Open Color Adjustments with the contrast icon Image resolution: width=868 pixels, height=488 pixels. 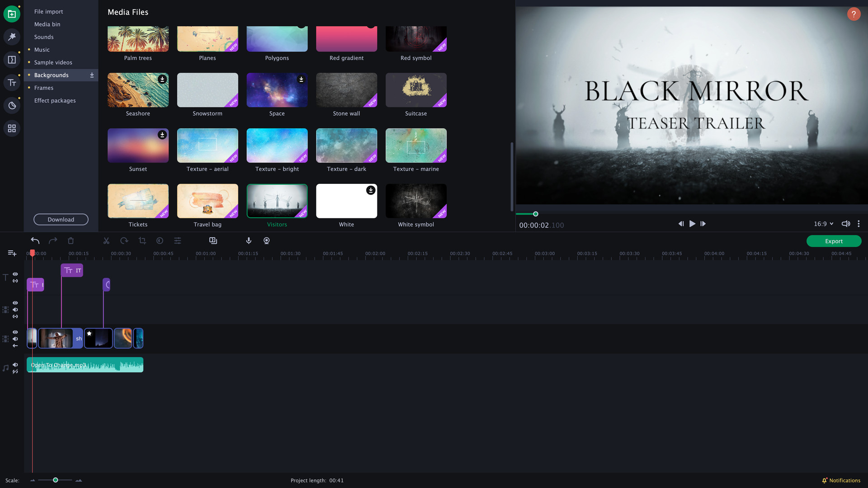[x=160, y=241]
